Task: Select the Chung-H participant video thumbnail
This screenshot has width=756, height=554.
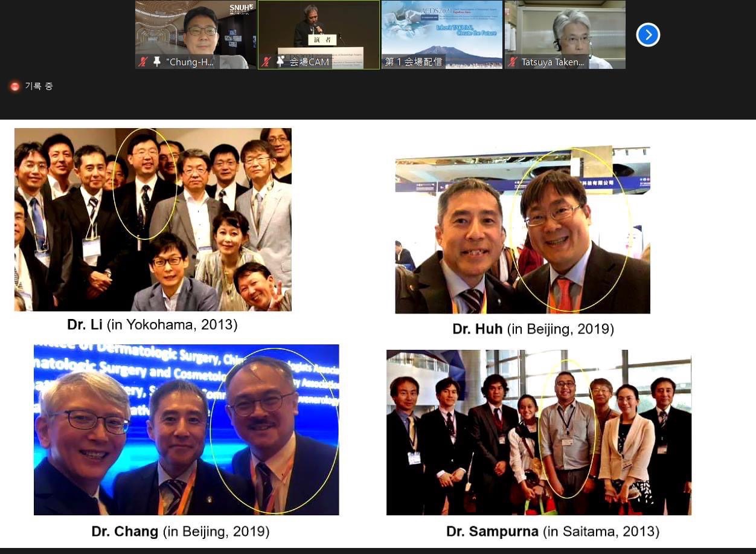Action: pyautogui.click(x=196, y=34)
